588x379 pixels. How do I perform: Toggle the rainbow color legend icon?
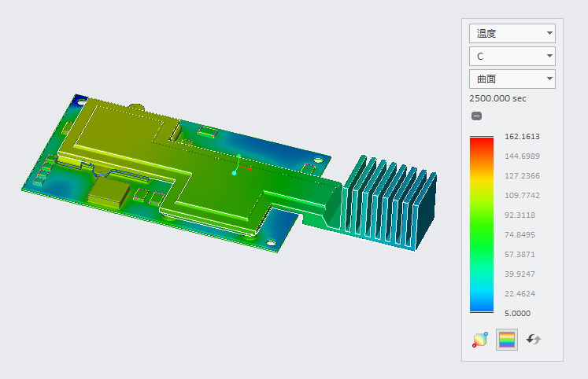(506, 340)
